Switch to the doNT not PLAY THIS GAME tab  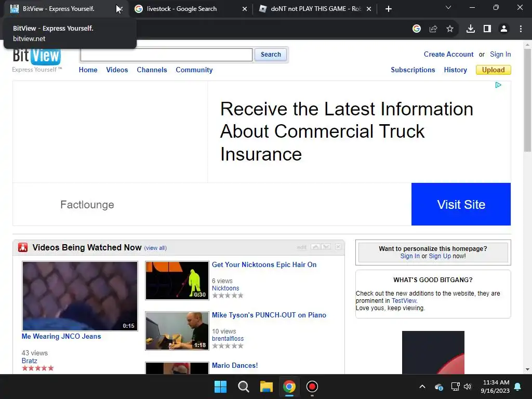[x=315, y=9]
